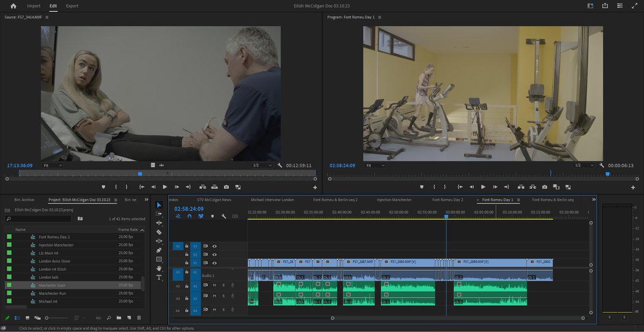
Task: Toggle timeline Snap magnet icon
Action: [x=189, y=216]
